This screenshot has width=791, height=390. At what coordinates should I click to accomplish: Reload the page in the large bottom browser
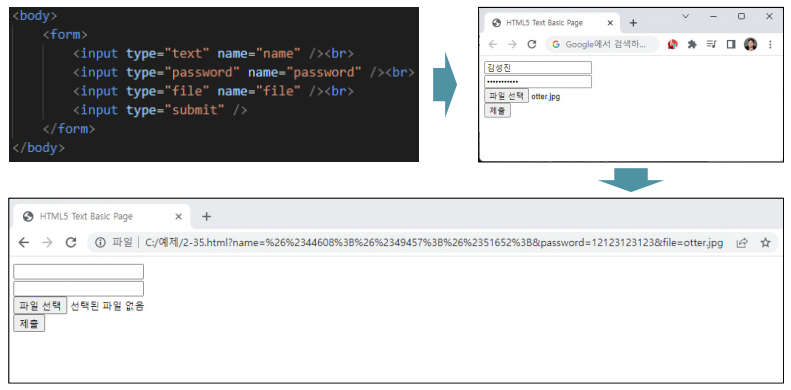(x=71, y=243)
